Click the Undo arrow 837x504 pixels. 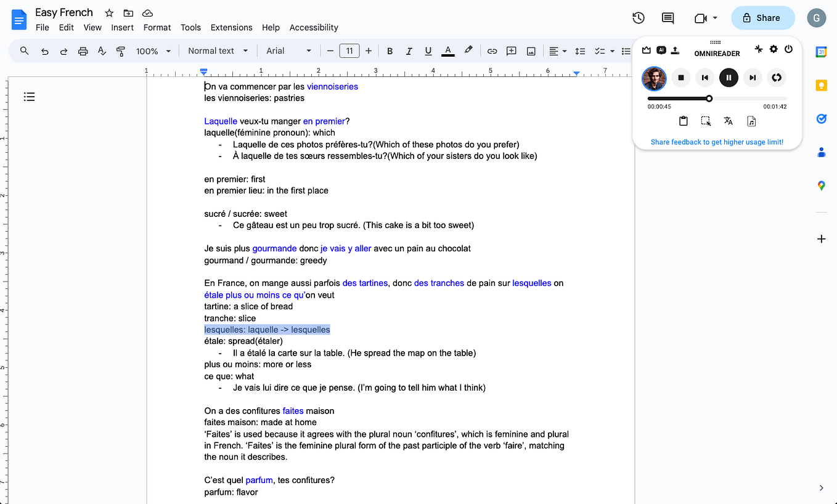[44, 51]
